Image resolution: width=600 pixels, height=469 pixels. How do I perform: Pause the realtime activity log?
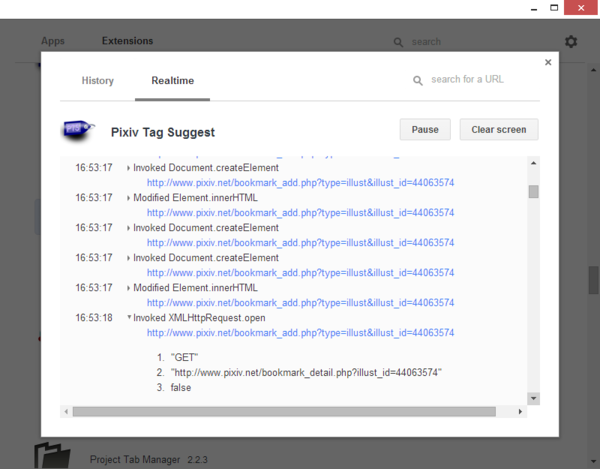tap(425, 130)
